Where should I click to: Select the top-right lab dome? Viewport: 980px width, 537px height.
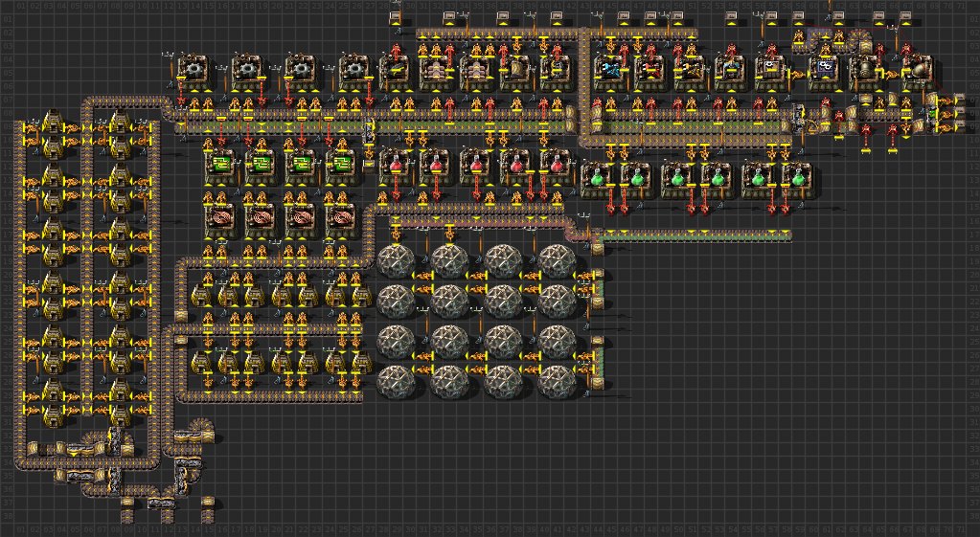(x=557, y=259)
